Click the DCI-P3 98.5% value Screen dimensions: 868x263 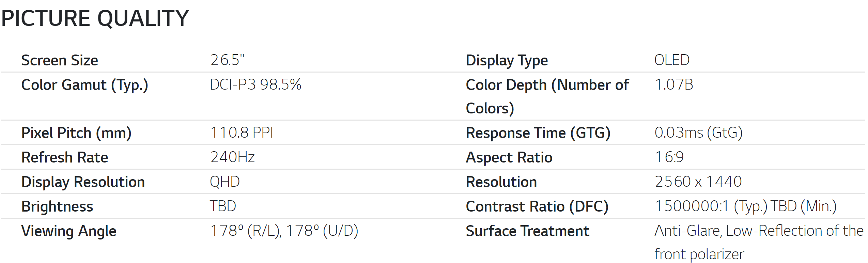click(x=255, y=84)
